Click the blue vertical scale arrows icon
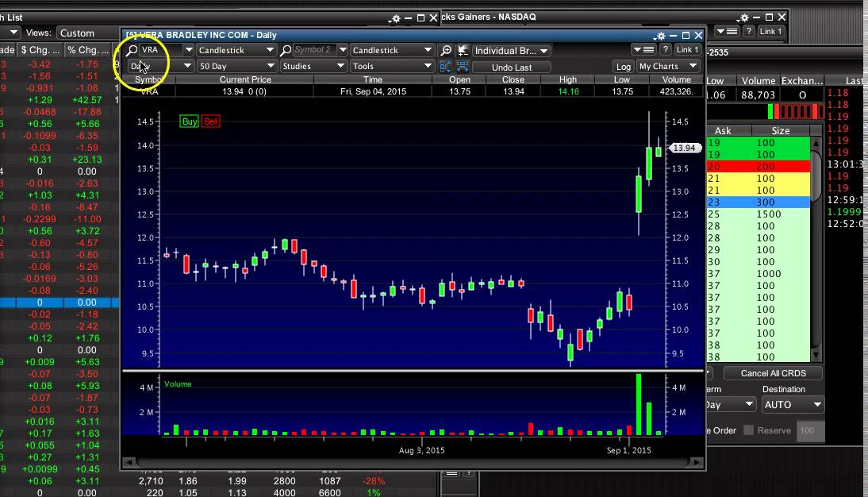Image resolution: width=868 pixels, height=497 pixels. [445, 67]
